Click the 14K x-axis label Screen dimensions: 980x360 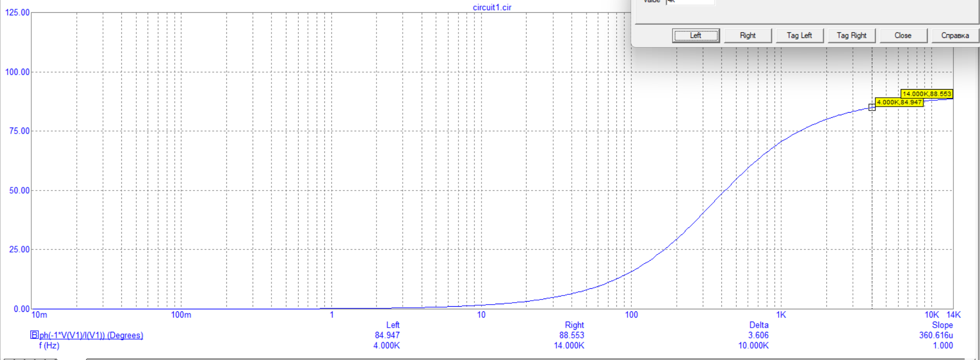click(x=953, y=315)
